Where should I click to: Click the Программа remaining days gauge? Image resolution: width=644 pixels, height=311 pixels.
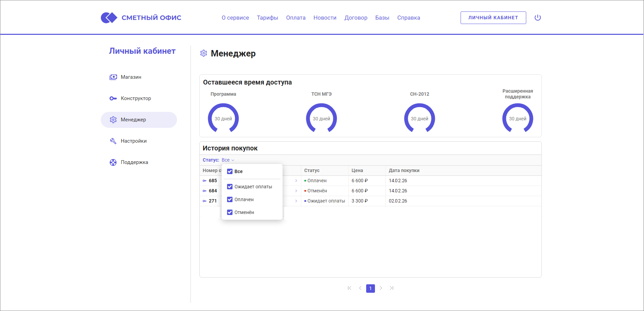coord(223,118)
